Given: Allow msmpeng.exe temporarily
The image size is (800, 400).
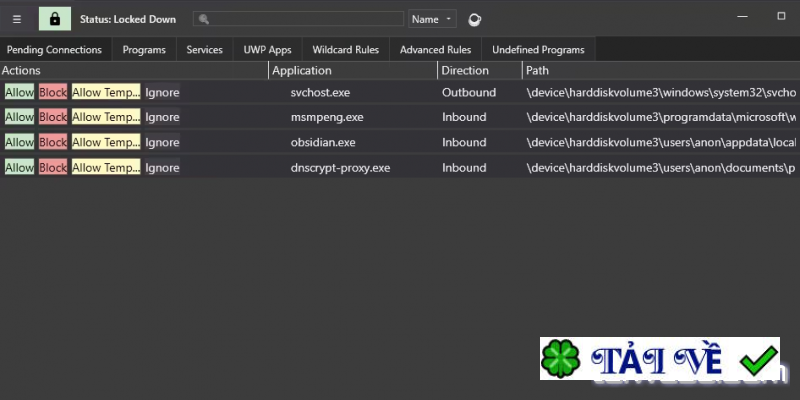Looking at the screenshot, I should point(106,117).
